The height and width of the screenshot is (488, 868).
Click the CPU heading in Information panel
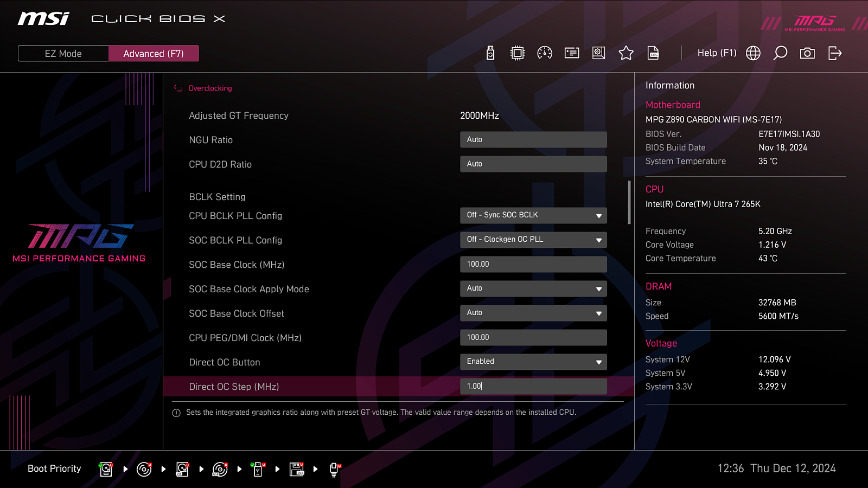654,189
